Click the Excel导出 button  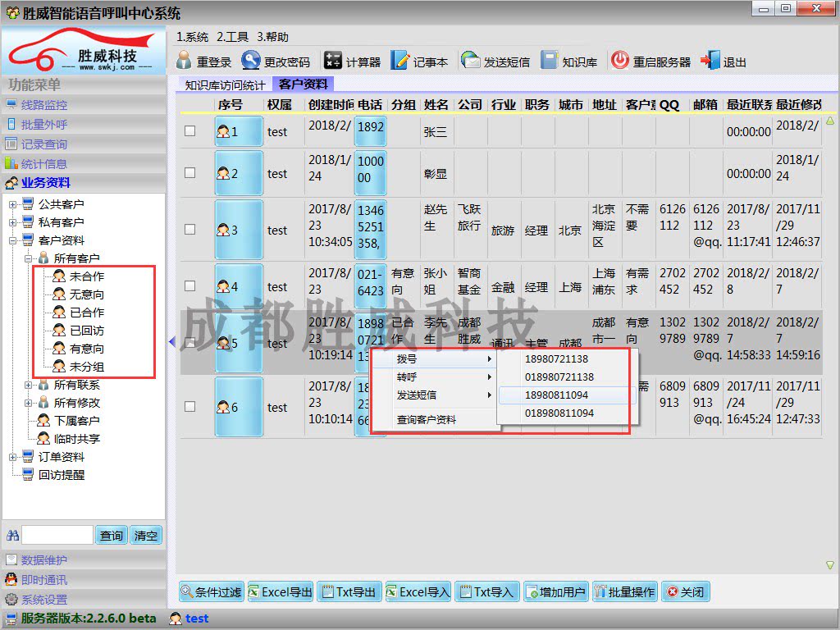point(281,592)
